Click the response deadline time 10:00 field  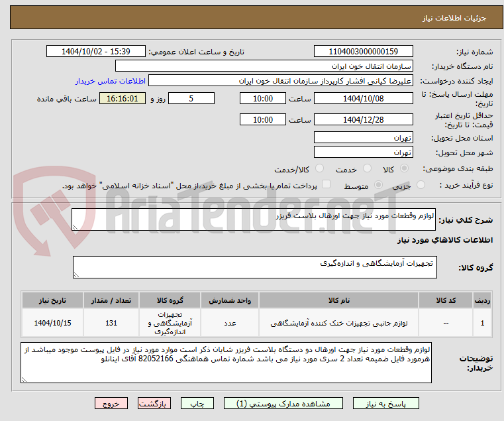(x=263, y=98)
